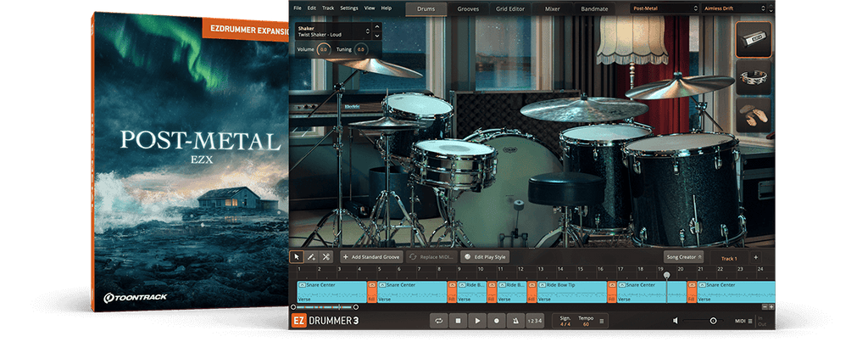Image resolution: width=868 pixels, height=353 pixels.
Task: Click the timeline playhead marker
Action: (x=666, y=276)
